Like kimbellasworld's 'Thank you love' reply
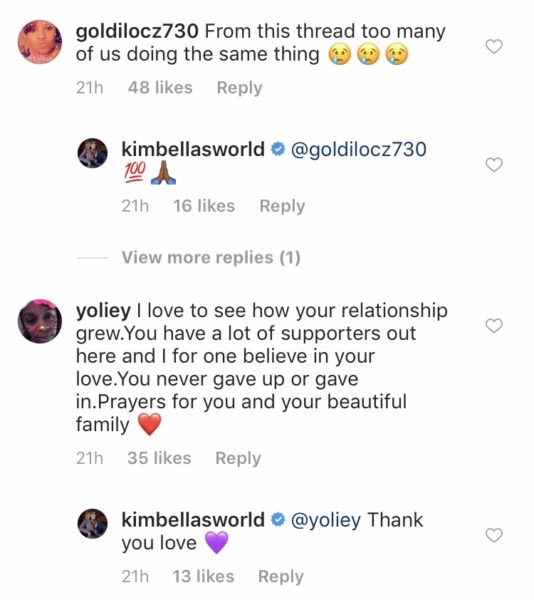The height and width of the screenshot is (600, 534). pos(494,535)
